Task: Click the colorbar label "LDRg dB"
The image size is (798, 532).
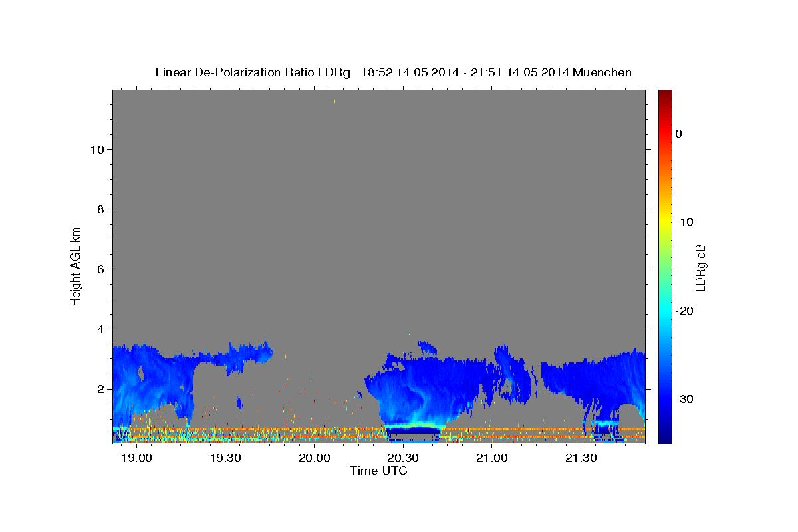Action: (700, 267)
